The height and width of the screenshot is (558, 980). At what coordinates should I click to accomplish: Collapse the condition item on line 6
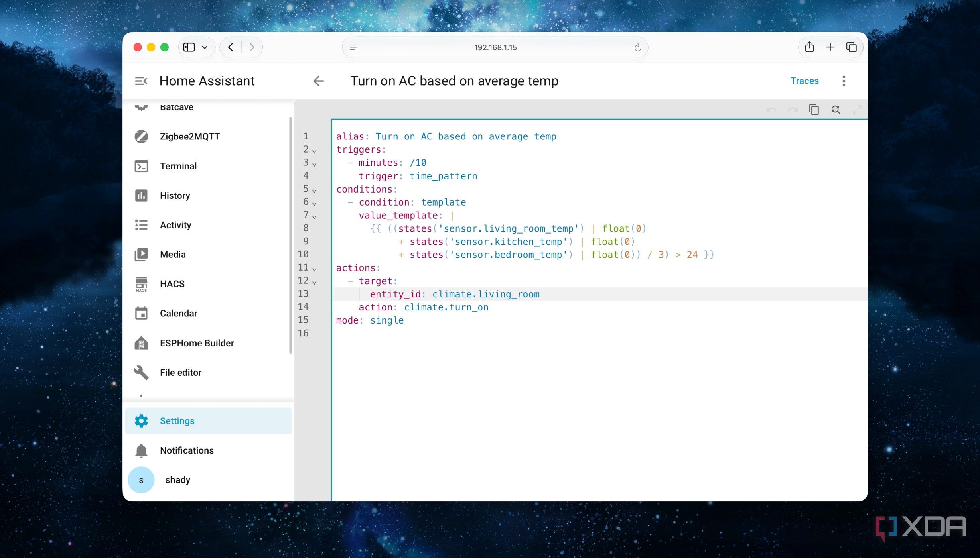click(x=314, y=204)
